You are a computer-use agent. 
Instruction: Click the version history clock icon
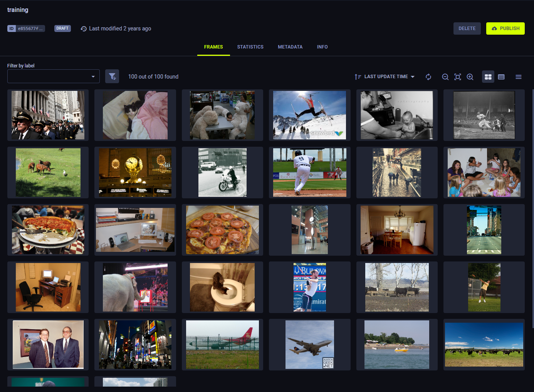84,28
